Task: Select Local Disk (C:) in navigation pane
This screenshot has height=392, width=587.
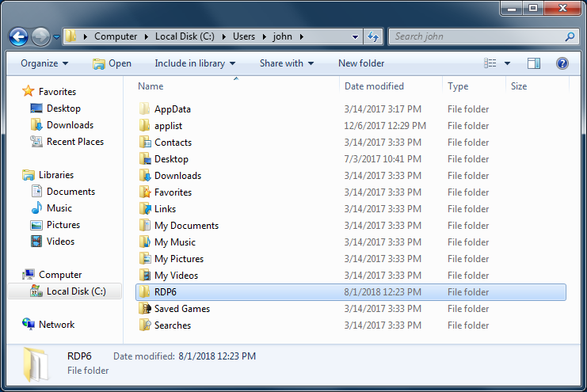Action: tap(75, 291)
